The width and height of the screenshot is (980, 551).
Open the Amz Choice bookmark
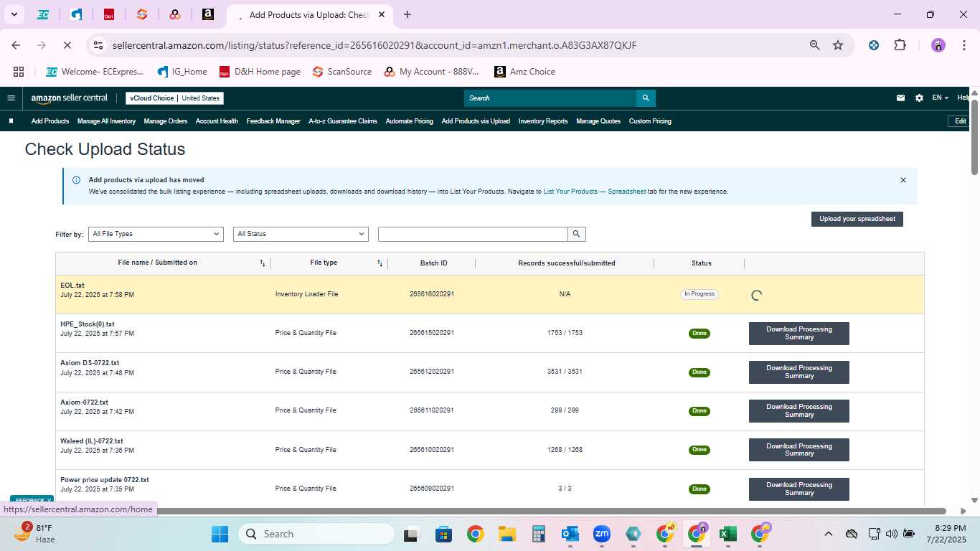(524, 72)
